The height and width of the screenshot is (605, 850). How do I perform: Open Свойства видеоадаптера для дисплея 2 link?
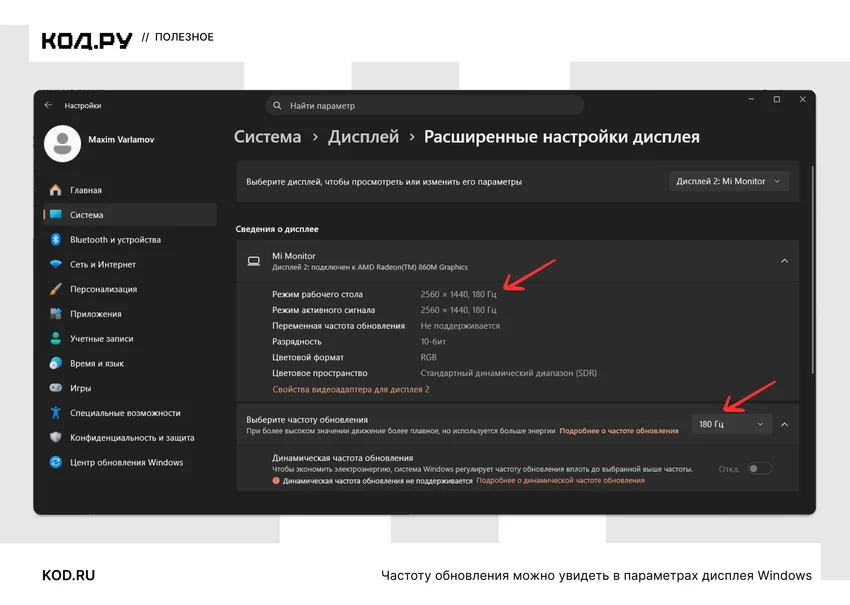point(351,389)
